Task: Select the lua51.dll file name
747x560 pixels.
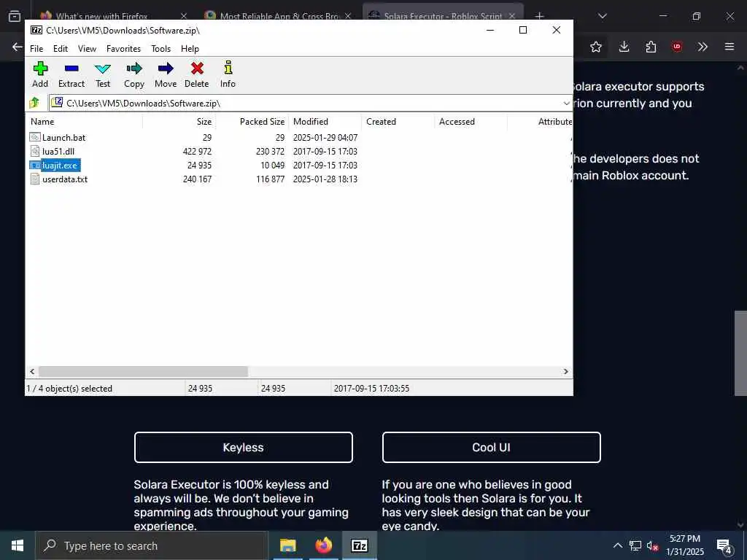Action: pyautogui.click(x=58, y=152)
